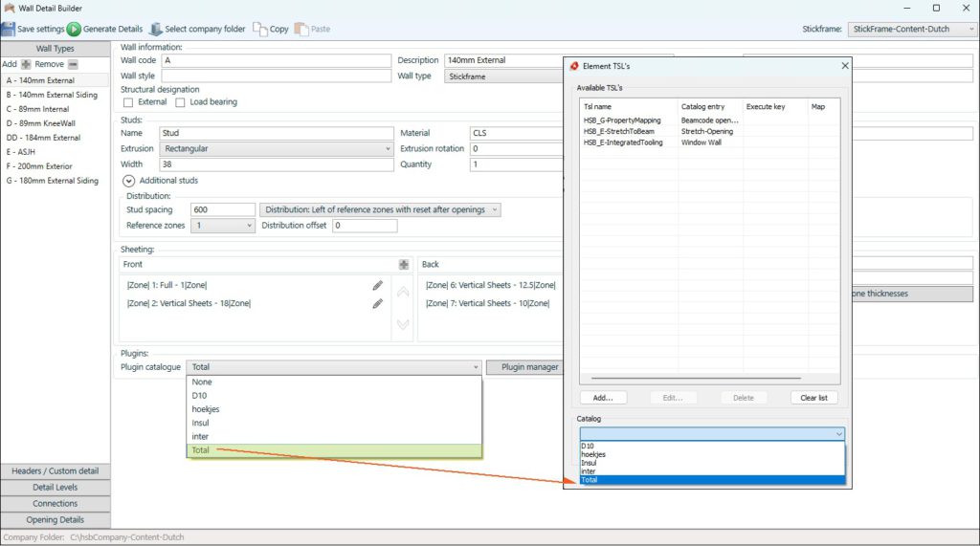Click Zone 6 Vertical Sheets 12.5 entry
The width and height of the screenshot is (980, 546).
(x=491, y=286)
